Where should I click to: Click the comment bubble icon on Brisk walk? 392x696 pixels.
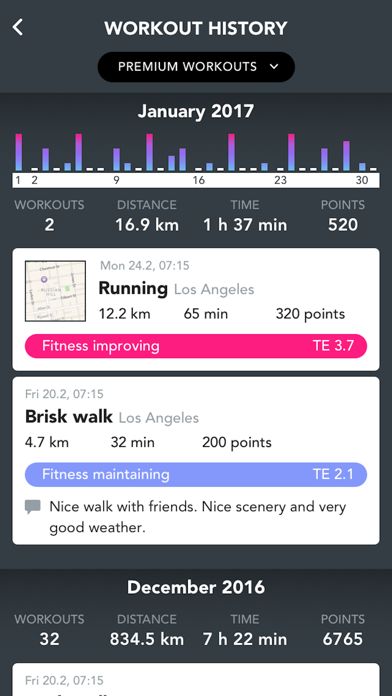pos(33,506)
